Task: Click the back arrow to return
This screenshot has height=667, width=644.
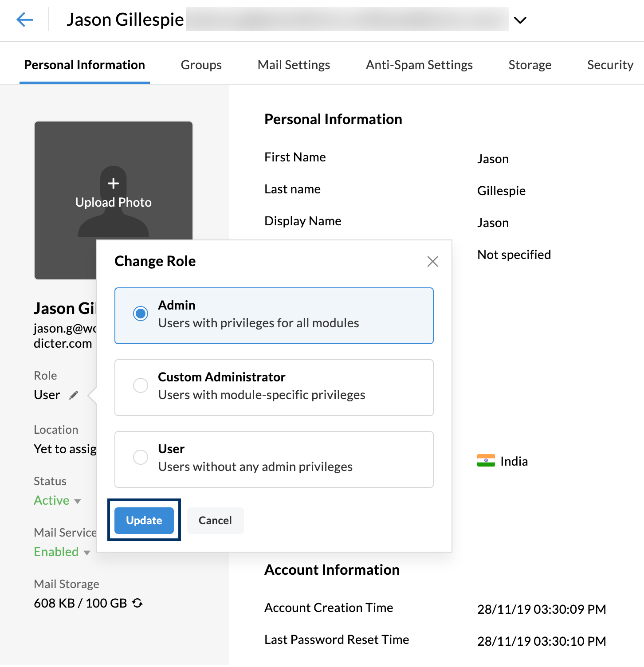Action: click(x=25, y=20)
